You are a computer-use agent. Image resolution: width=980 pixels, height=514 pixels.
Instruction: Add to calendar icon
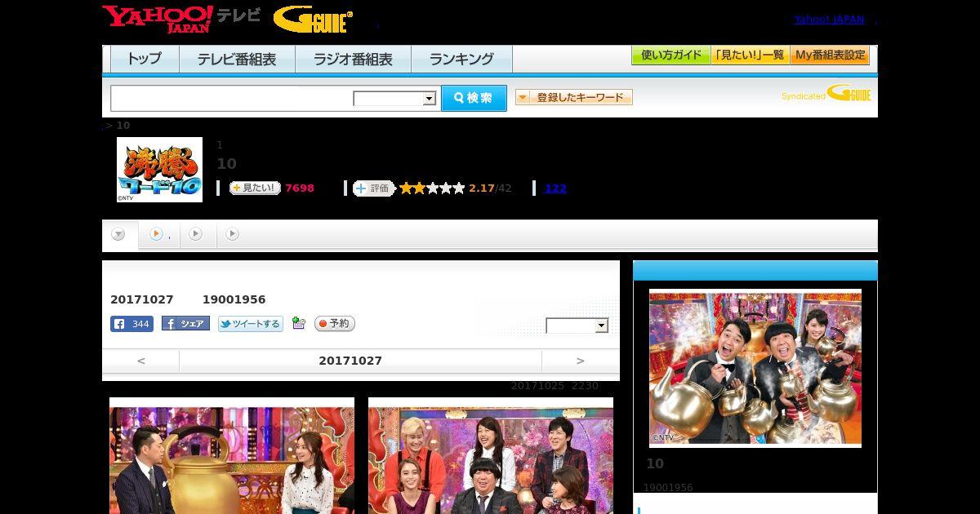[x=299, y=324]
